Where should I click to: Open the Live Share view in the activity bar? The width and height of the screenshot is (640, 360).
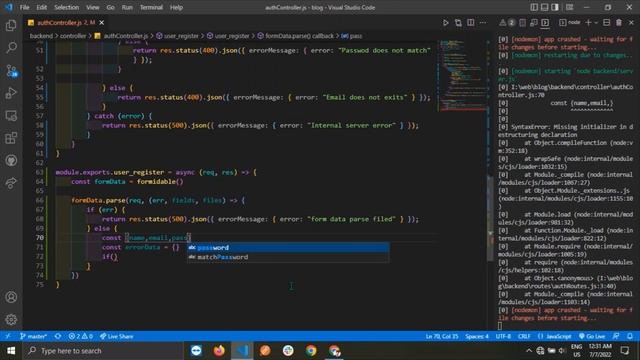(x=11, y=183)
